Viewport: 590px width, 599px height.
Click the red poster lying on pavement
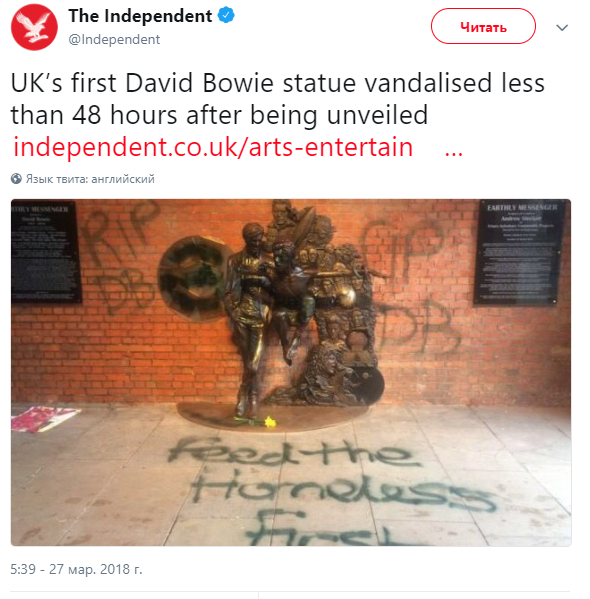tap(45, 419)
